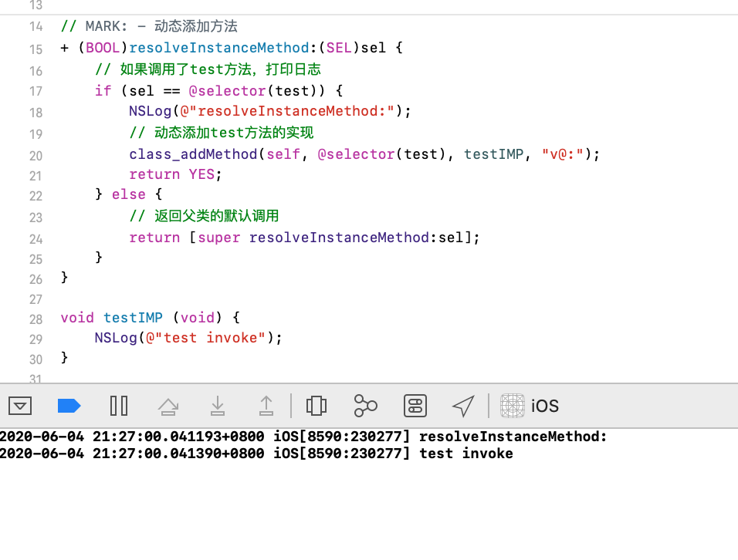This screenshot has height=560, width=738.
Task: Click the Step Into debug icon
Action: pyautogui.click(x=218, y=406)
